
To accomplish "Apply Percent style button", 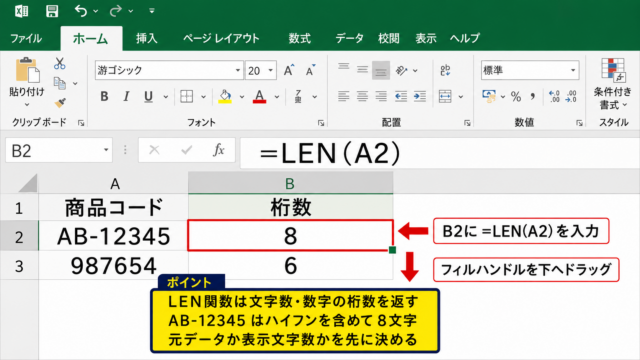I will [x=516, y=97].
